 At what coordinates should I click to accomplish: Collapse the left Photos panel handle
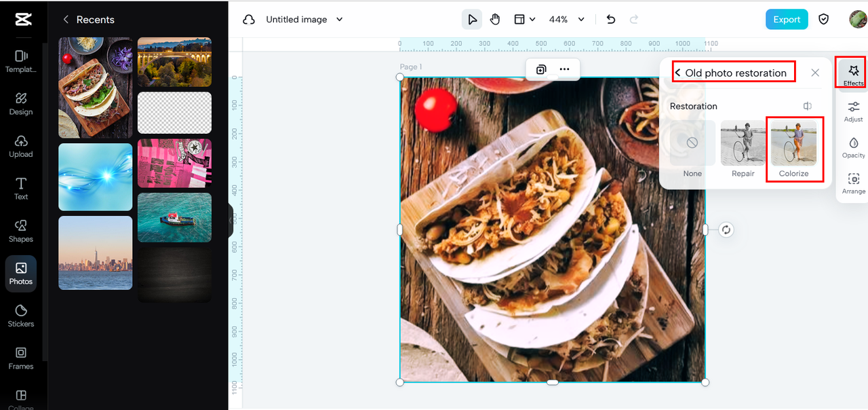[x=231, y=219]
